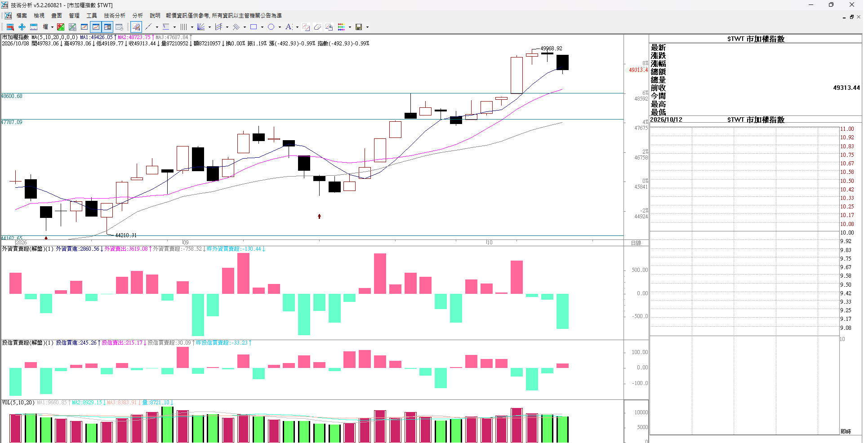Toggle the highlighted split-chart panel button

pyautogui.click(x=107, y=27)
